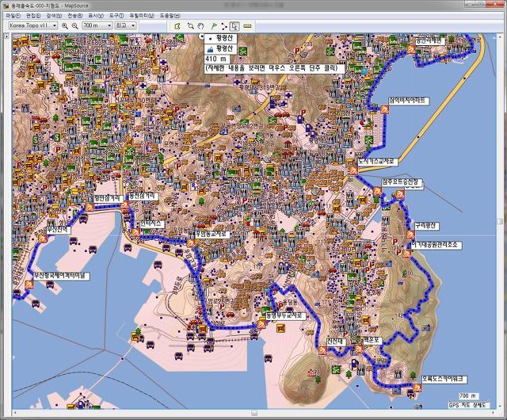The width and height of the screenshot is (507, 420).
Task: Select the Hand pan tool
Action: click(201, 26)
